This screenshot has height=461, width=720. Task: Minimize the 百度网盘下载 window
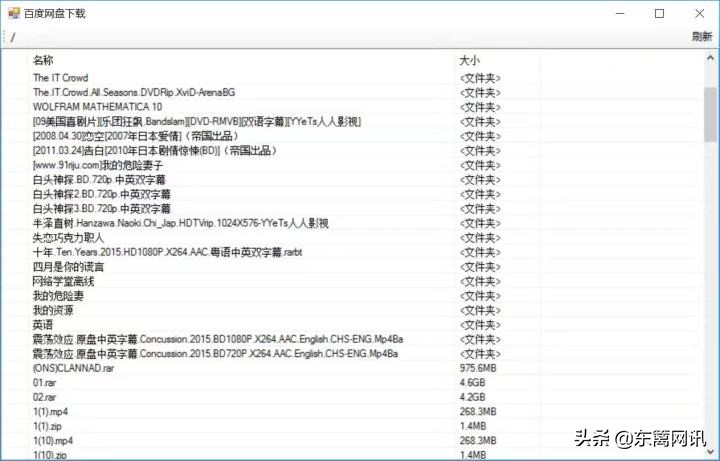(620, 13)
